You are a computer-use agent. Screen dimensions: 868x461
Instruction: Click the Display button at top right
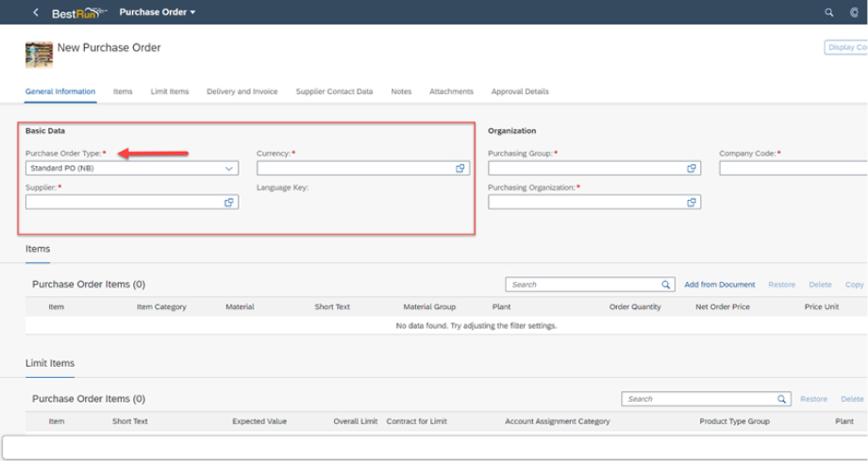click(x=846, y=47)
